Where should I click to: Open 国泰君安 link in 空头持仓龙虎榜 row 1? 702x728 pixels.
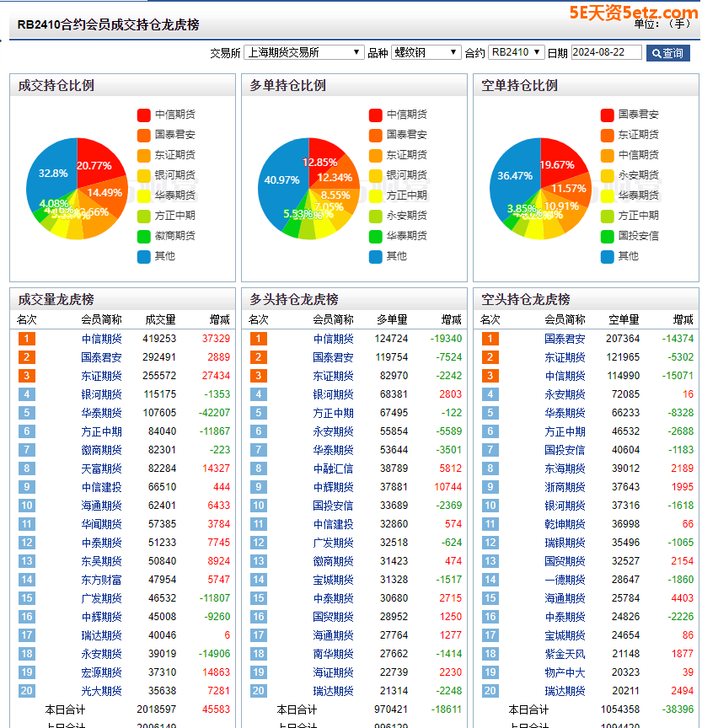(565, 339)
